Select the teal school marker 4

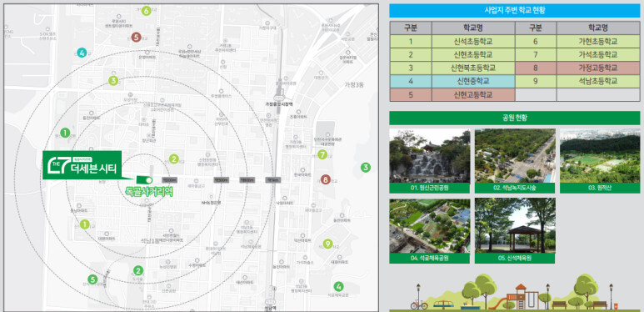(x=82, y=53)
